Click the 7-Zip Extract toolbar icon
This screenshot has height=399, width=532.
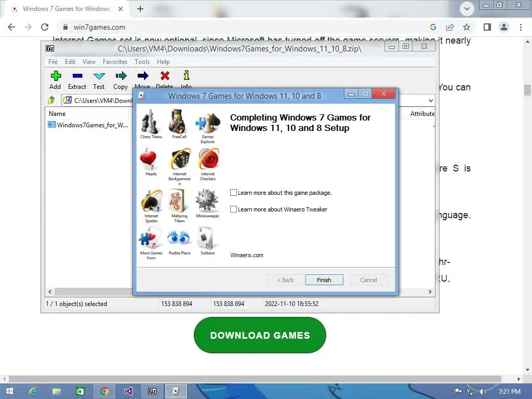(77, 76)
